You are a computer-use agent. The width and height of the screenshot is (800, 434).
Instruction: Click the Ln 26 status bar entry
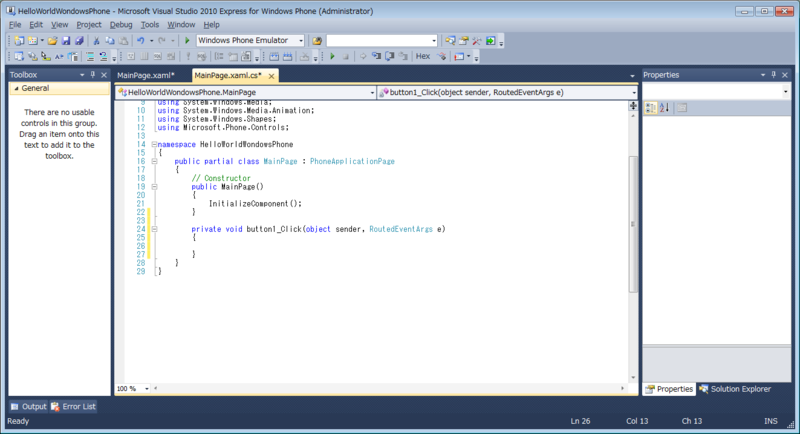click(580, 421)
